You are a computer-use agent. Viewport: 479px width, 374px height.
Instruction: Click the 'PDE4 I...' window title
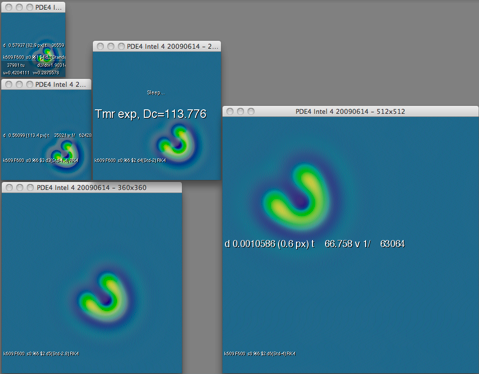(48, 7)
